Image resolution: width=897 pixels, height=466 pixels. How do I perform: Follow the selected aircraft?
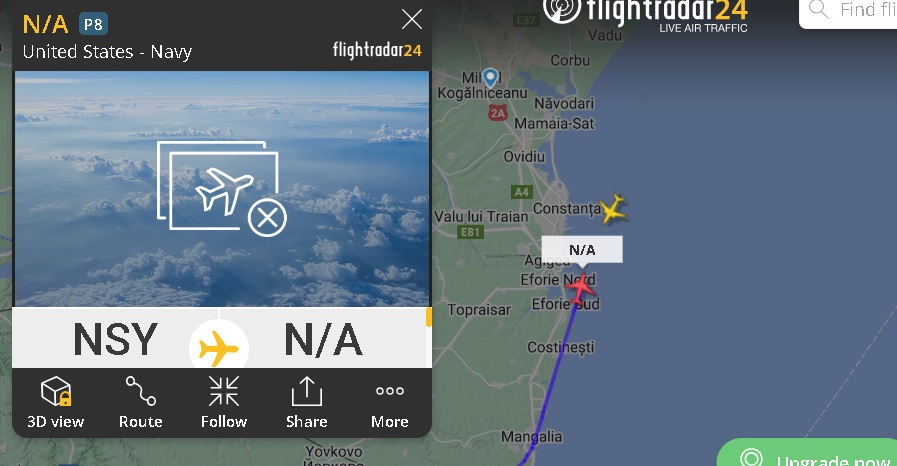coord(224,403)
